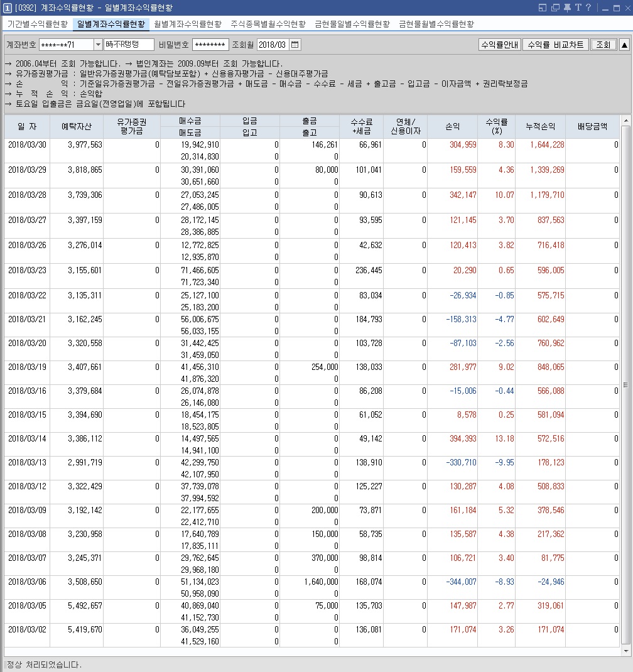Open the 주식종목별월수익률현황 tab
633x672 pixels.
tap(268, 24)
